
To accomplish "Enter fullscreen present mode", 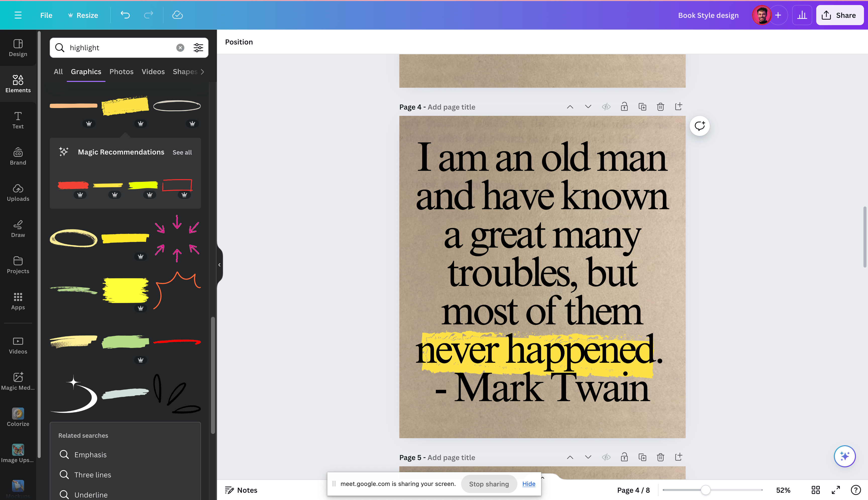I will pyautogui.click(x=836, y=490).
